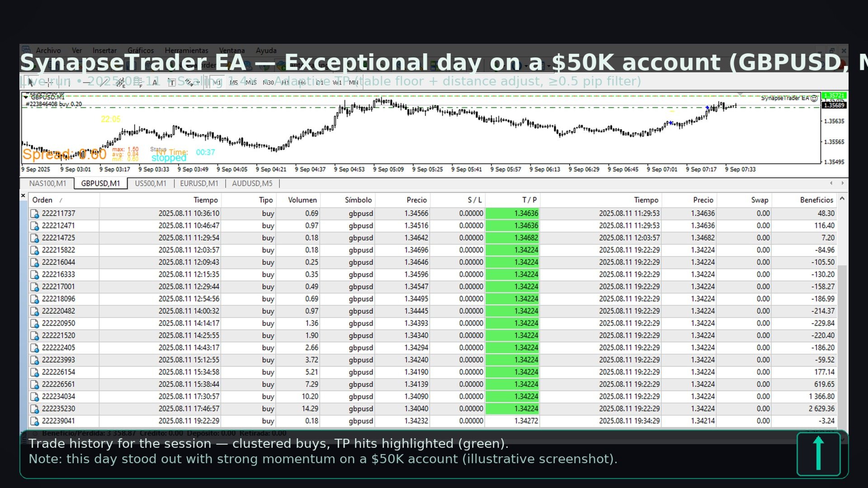868x488 pixels.
Task: Switch to the AUDUSD,M5 chart tab
Action: (252, 183)
